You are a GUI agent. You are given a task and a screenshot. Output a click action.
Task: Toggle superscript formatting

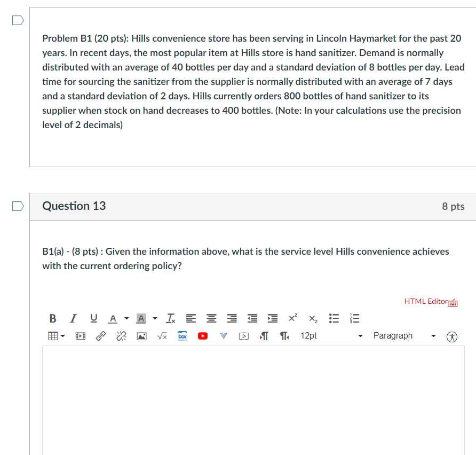pyautogui.click(x=292, y=317)
